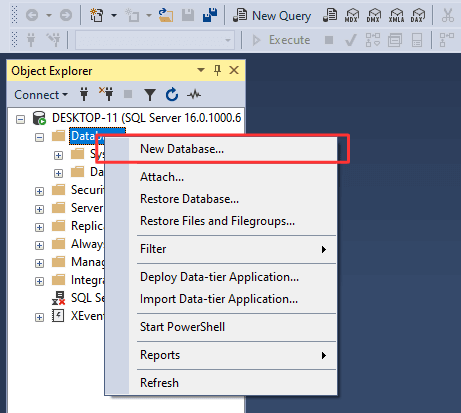Open an Analysis Services DAX query
Viewport: 461px width, 413px height.
pyautogui.click(x=418, y=15)
